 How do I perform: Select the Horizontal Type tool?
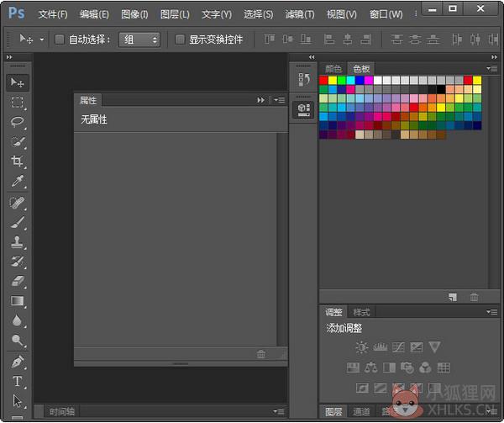pos(18,382)
